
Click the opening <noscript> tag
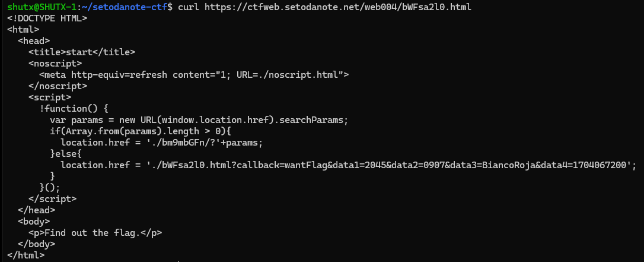pyautogui.click(x=55, y=64)
